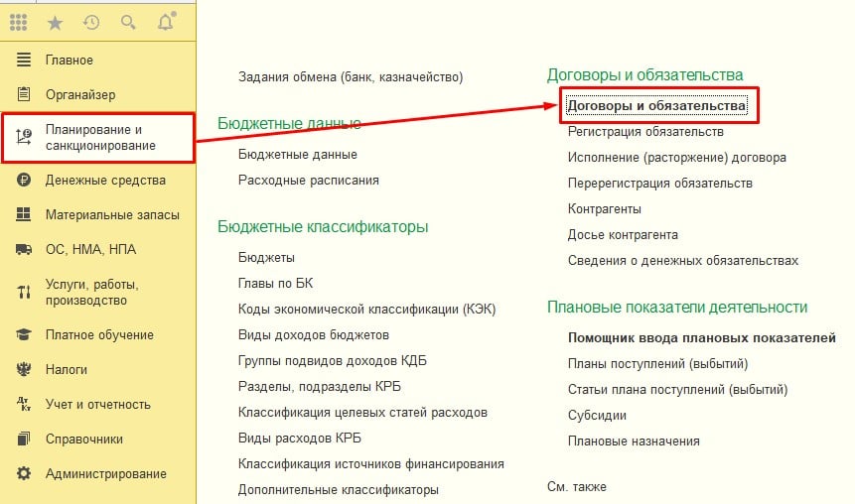
Task: Open the sections grid menu icon
Action: click(x=20, y=22)
